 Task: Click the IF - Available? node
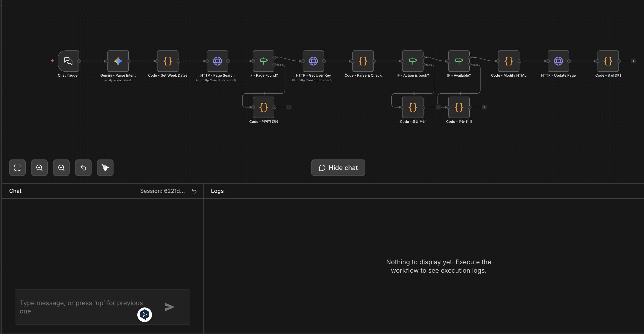[459, 61]
